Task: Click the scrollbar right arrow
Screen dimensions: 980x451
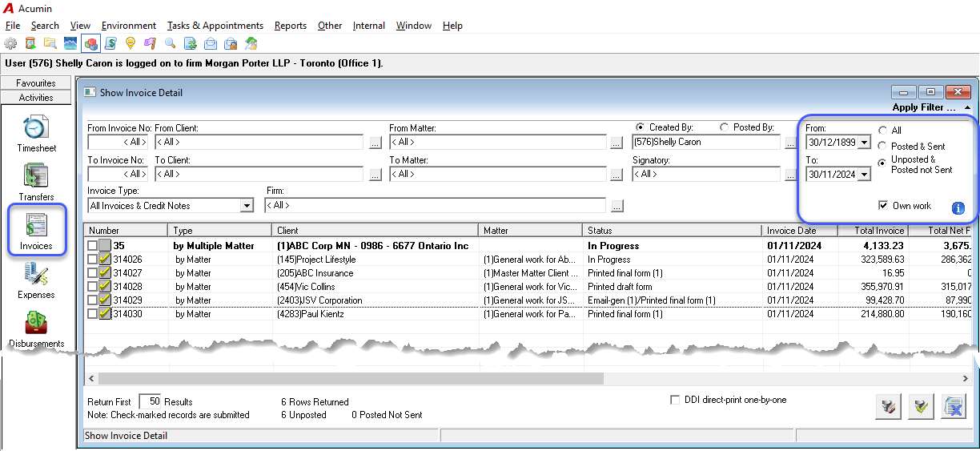Action: [964, 378]
